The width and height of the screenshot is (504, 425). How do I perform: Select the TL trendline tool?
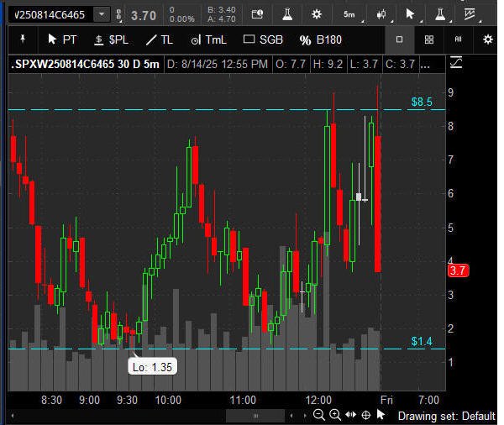160,39
